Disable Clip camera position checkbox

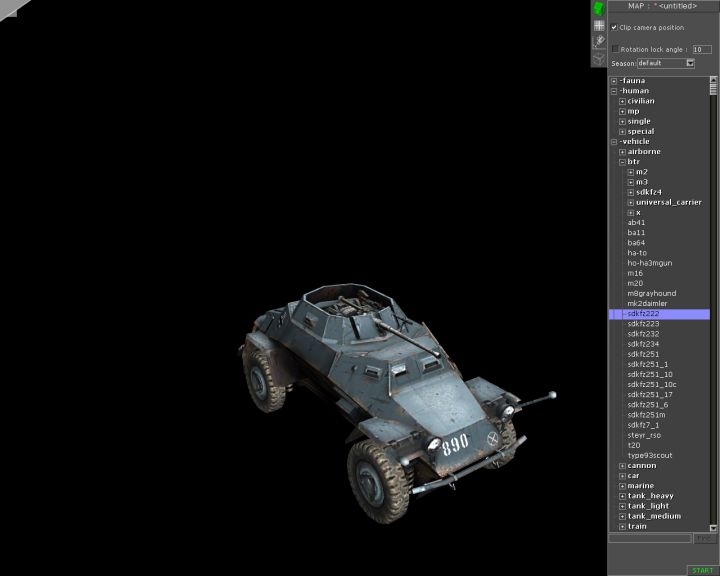[x=614, y=27]
